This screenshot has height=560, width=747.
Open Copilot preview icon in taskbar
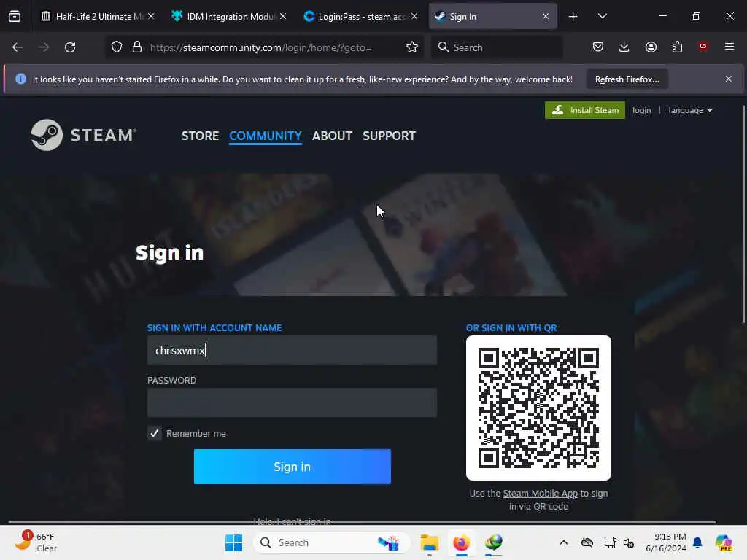tap(723, 542)
